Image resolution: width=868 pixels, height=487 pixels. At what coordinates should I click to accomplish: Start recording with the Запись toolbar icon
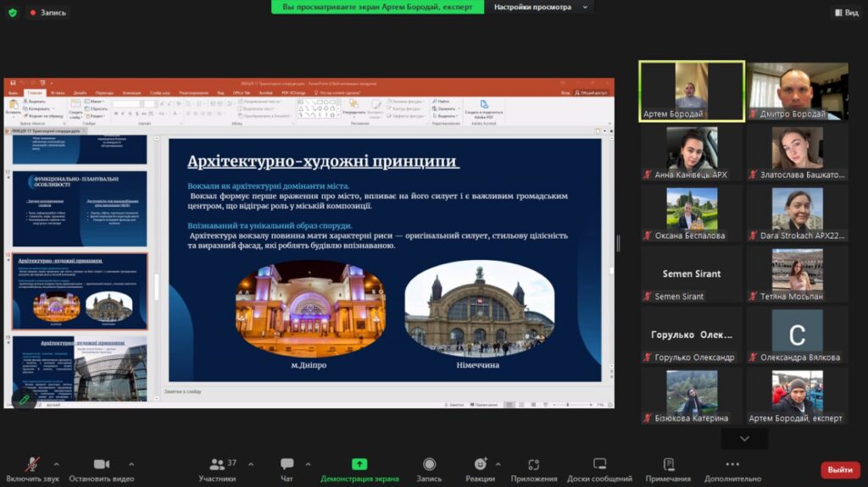pos(429,465)
